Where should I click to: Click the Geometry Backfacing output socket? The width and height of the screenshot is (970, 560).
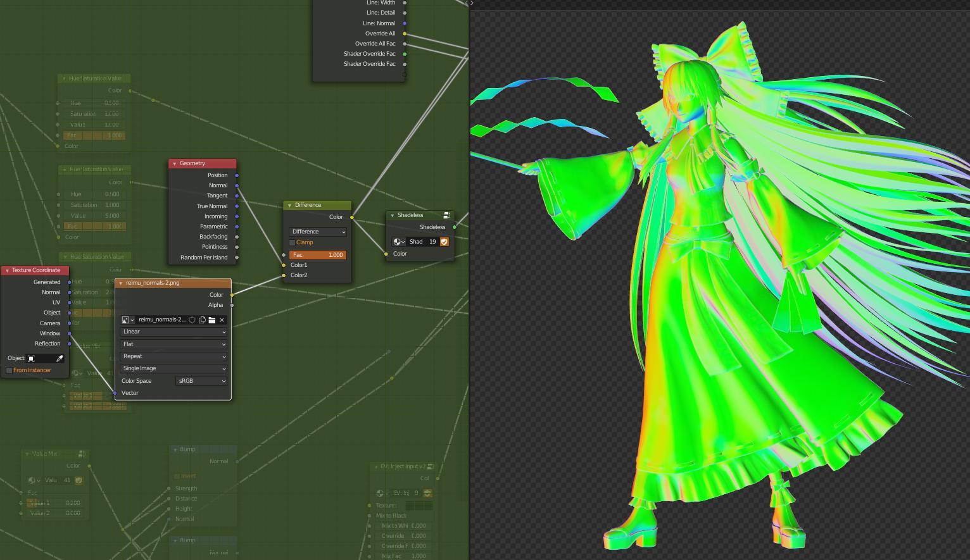pyautogui.click(x=237, y=237)
